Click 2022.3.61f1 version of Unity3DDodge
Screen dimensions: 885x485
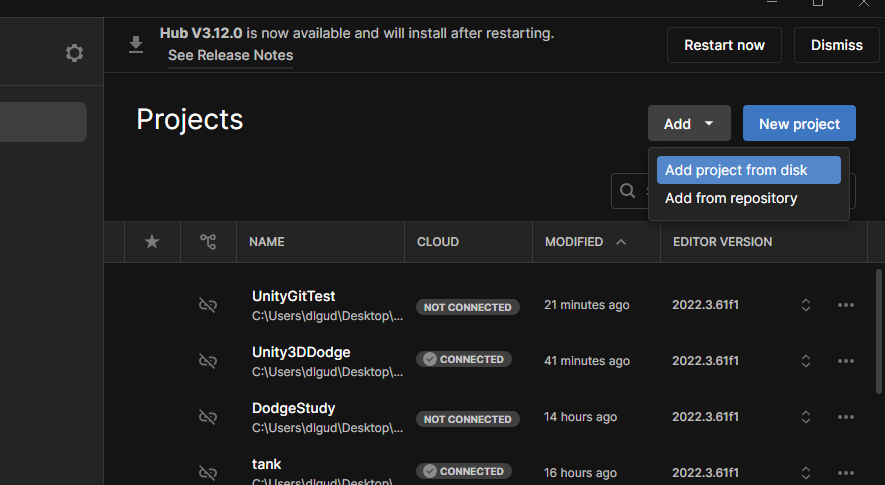[x=705, y=361]
